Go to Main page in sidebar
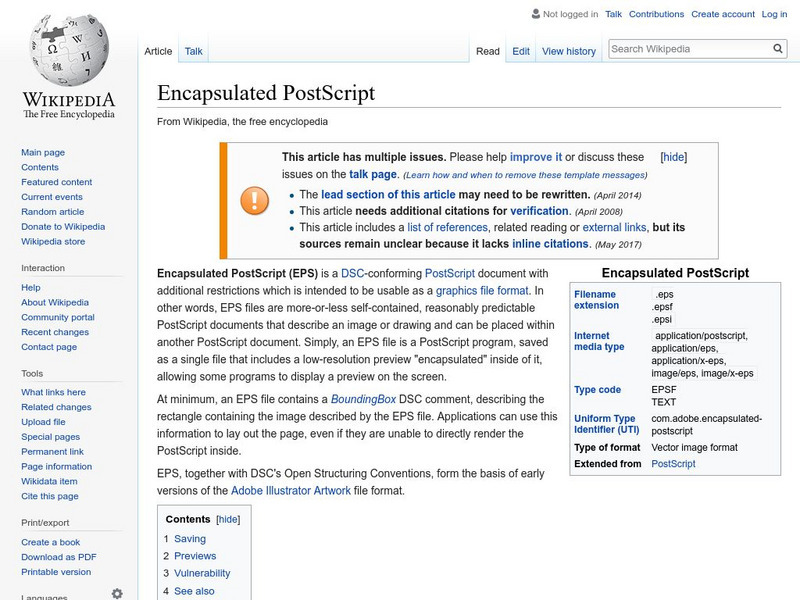This screenshot has height=600, width=800. pyautogui.click(x=43, y=152)
